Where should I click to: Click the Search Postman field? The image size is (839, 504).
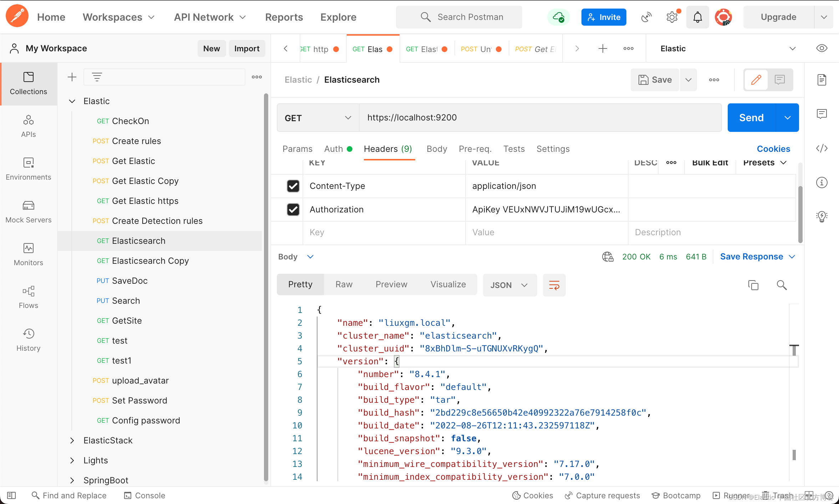coord(459,17)
